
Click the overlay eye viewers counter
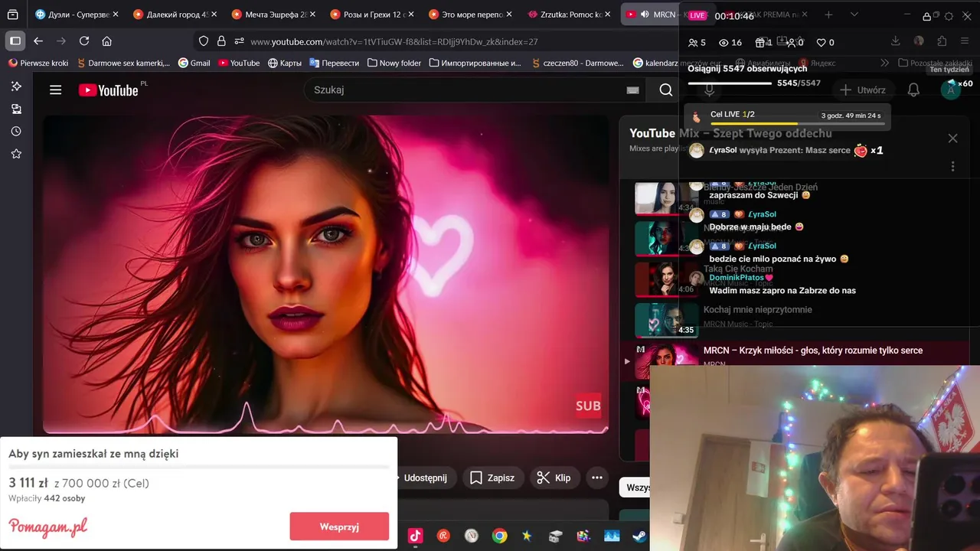730,43
